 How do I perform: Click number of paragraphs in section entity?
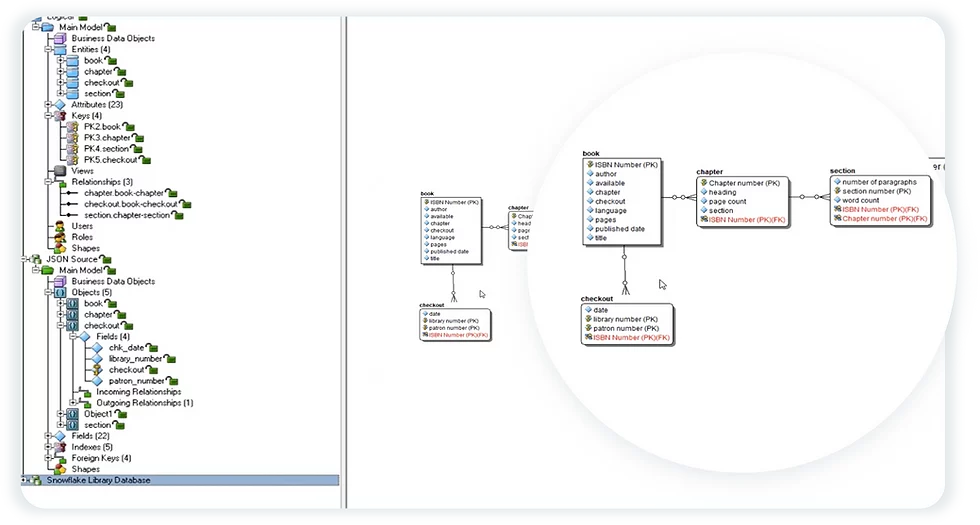(x=879, y=182)
